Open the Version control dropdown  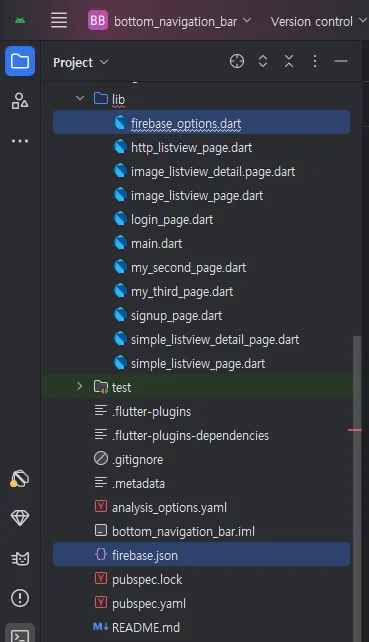click(x=318, y=21)
